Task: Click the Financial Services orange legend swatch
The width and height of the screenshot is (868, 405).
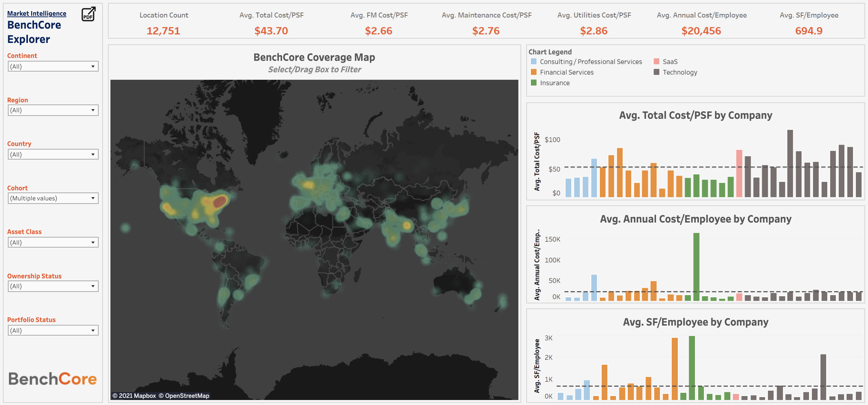Action: pos(534,72)
